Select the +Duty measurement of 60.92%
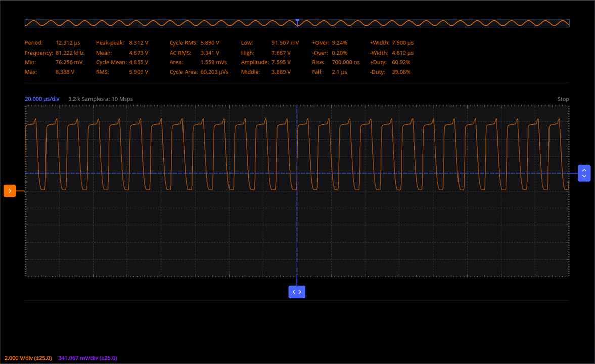The height and width of the screenshot is (364, 595). [401, 62]
